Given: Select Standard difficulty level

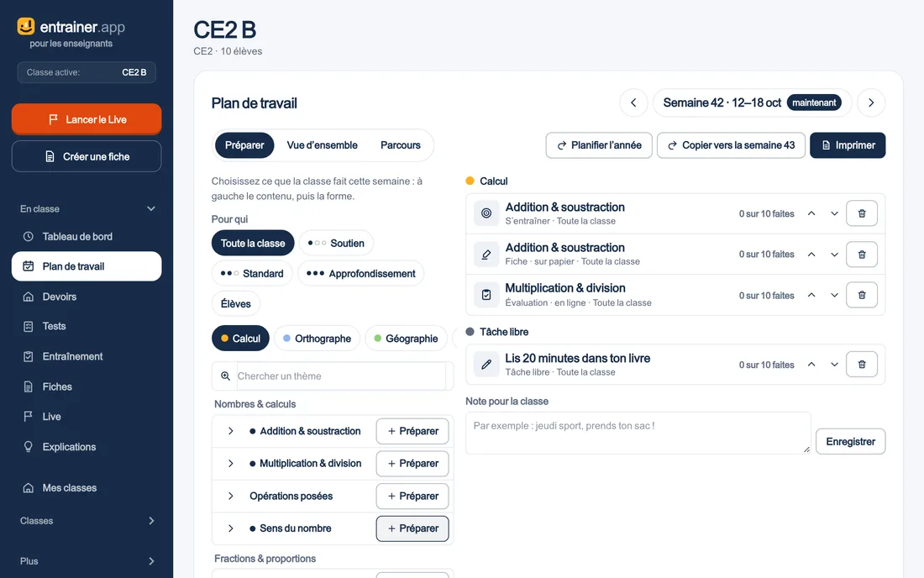Looking at the screenshot, I should coord(252,273).
